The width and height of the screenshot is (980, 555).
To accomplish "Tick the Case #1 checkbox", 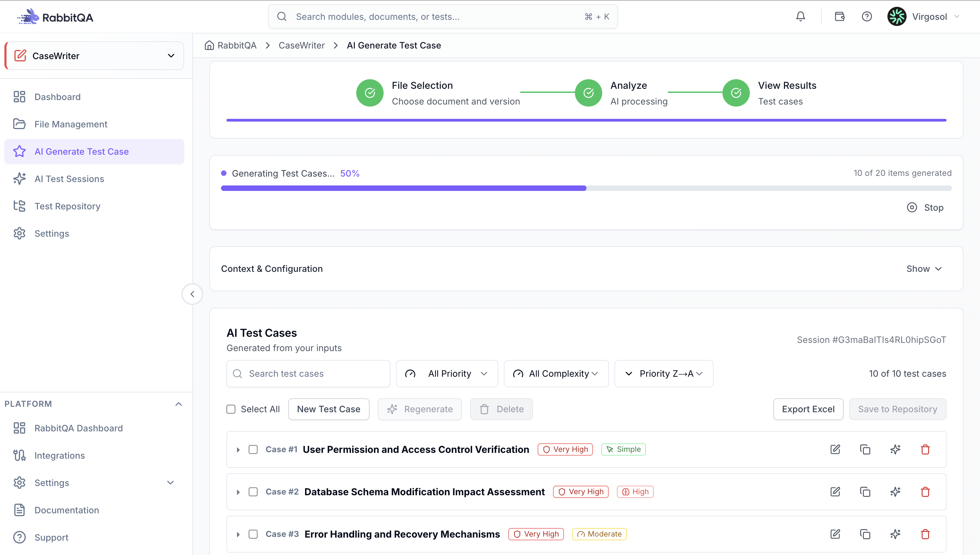I will click(x=253, y=449).
